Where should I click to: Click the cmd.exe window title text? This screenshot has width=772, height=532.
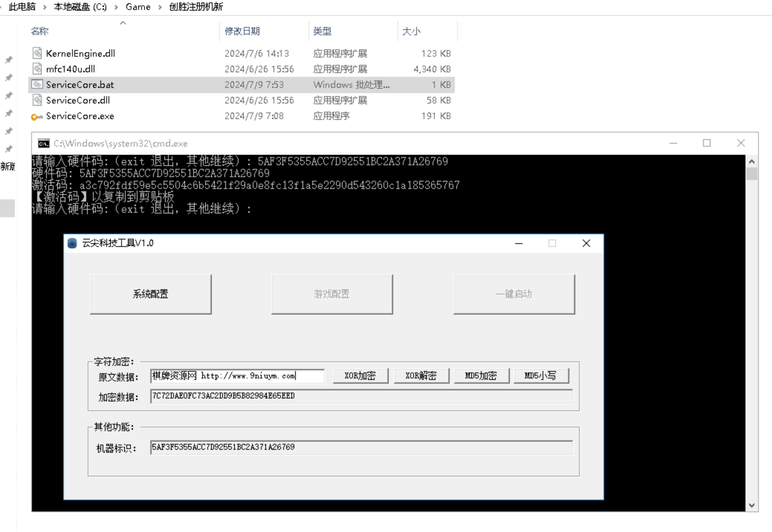121,144
